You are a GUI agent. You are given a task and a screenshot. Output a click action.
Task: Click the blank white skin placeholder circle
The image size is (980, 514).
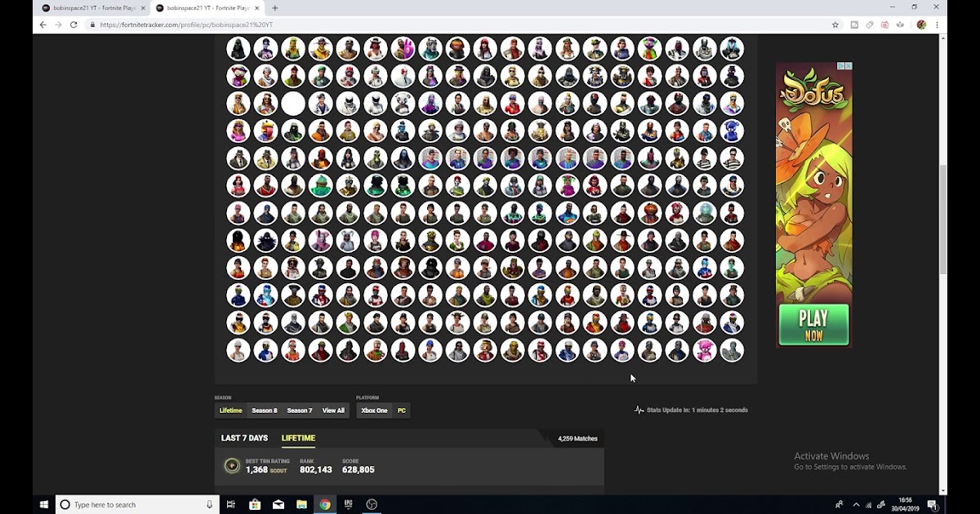click(293, 104)
